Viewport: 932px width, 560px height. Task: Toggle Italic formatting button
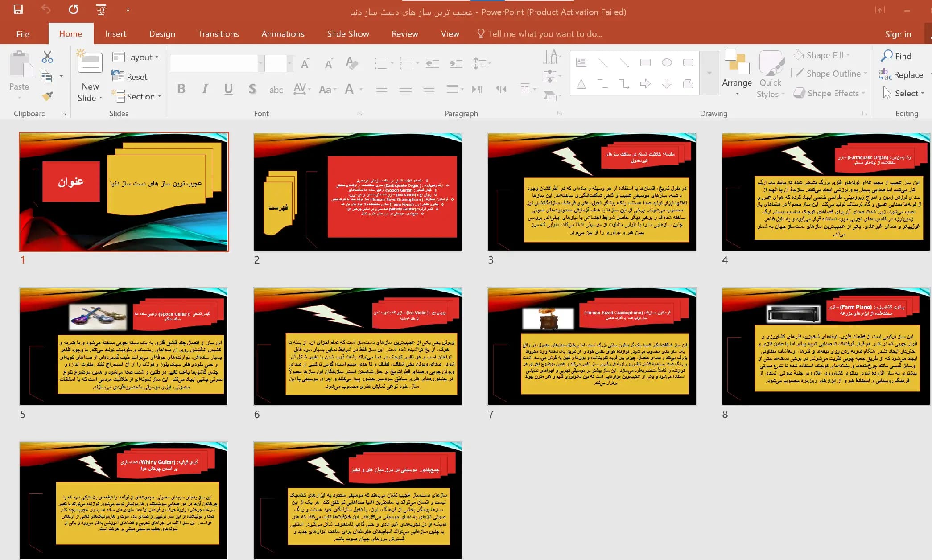[x=205, y=89]
